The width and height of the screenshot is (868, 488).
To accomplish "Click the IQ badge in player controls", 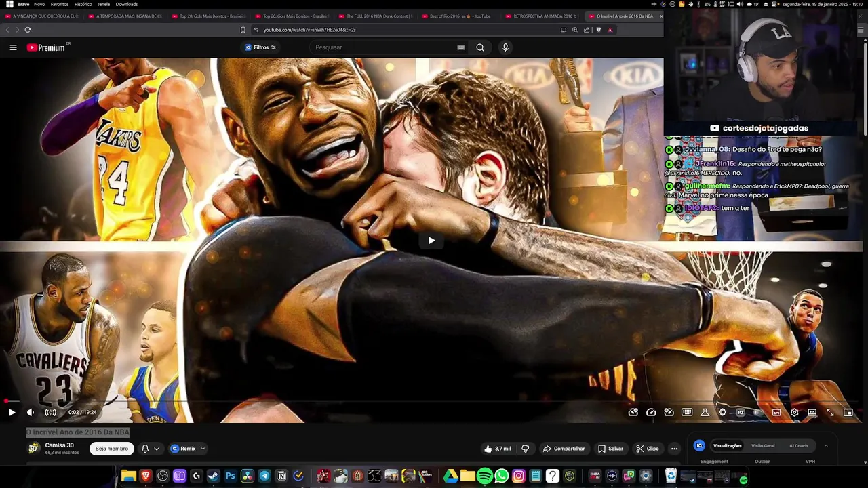I will coord(741,412).
